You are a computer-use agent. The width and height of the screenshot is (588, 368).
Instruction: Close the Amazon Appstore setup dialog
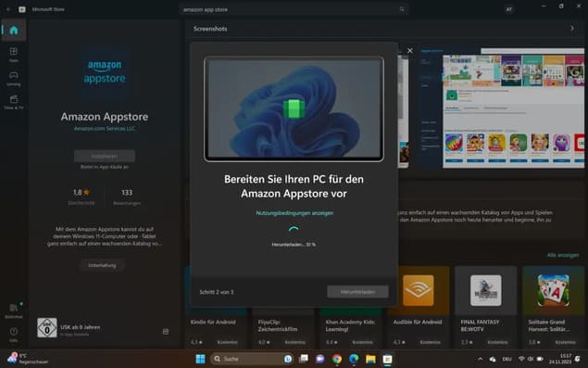tap(410, 50)
